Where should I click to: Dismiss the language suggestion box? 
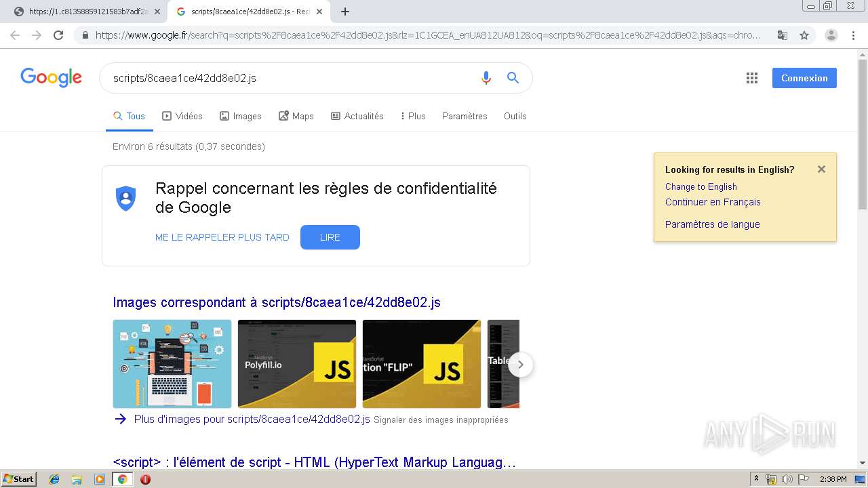coord(821,169)
